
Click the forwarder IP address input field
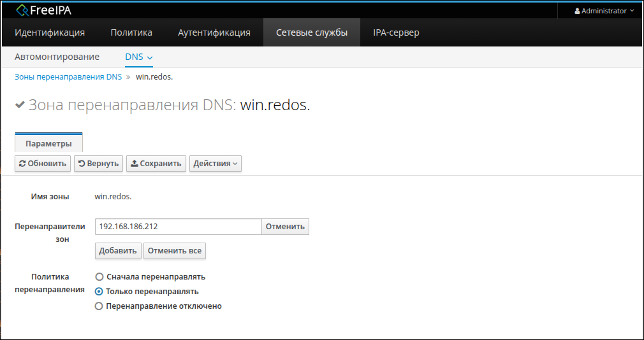click(x=178, y=227)
